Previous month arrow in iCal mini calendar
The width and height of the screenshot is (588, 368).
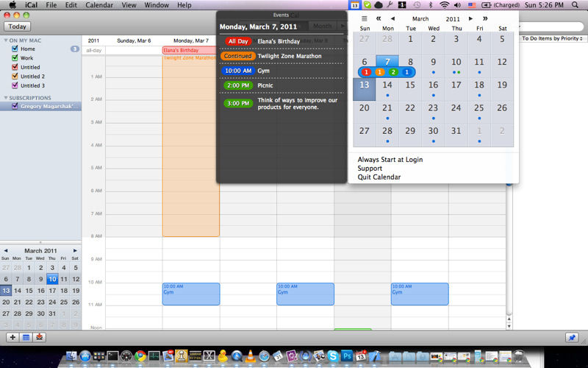tap(6, 250)
